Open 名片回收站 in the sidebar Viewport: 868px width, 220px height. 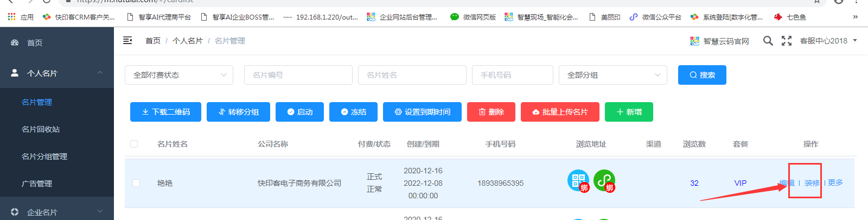click(41, 129)
